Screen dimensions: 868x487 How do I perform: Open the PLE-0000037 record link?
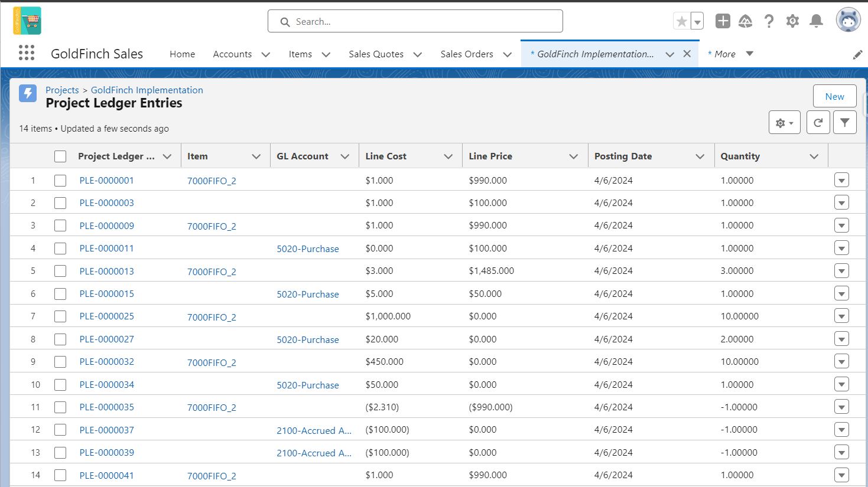[107, 430]
